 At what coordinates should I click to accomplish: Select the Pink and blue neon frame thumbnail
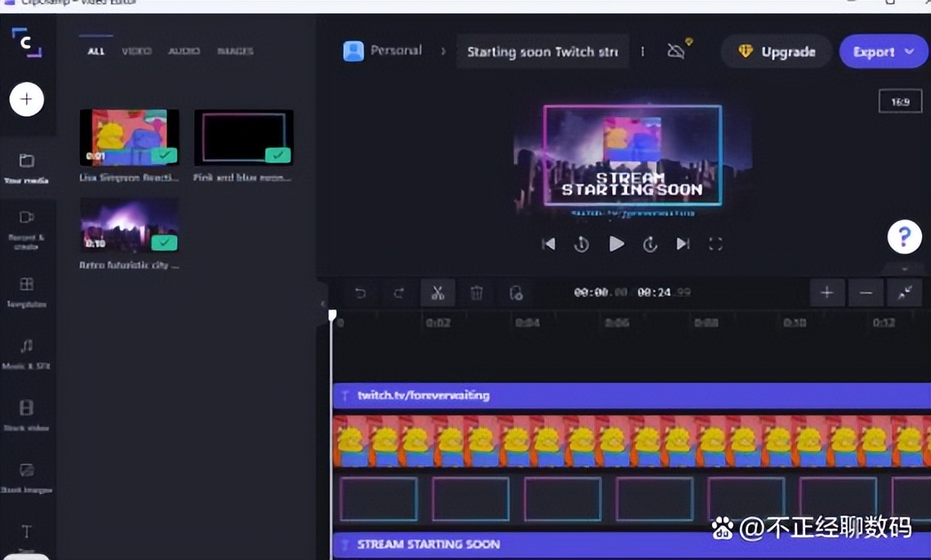[243, 138]
